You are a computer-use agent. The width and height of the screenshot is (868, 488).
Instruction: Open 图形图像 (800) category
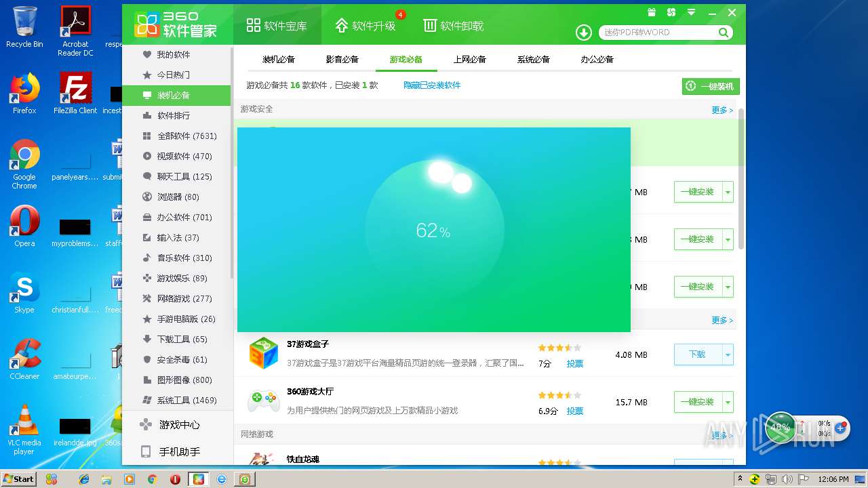176,380
